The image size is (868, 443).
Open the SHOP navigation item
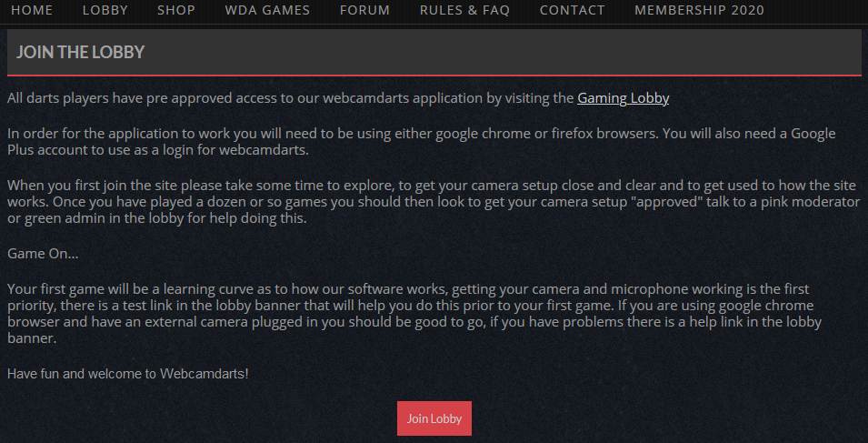pyautogui.click(x=175, y=11)
